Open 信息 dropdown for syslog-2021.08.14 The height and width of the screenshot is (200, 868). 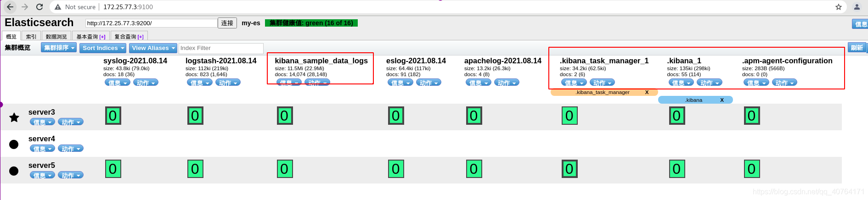click(x=118, y=83)
